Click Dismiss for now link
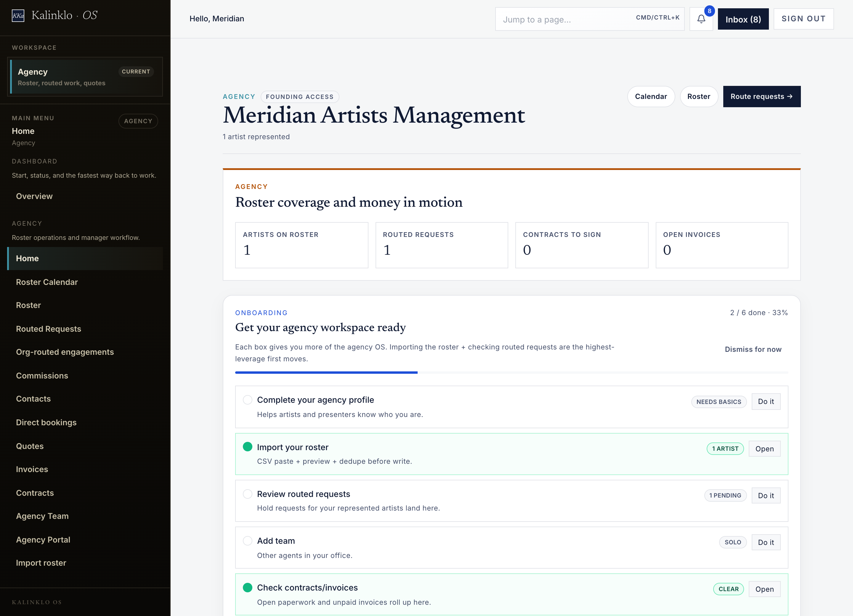 coord(753,349)
